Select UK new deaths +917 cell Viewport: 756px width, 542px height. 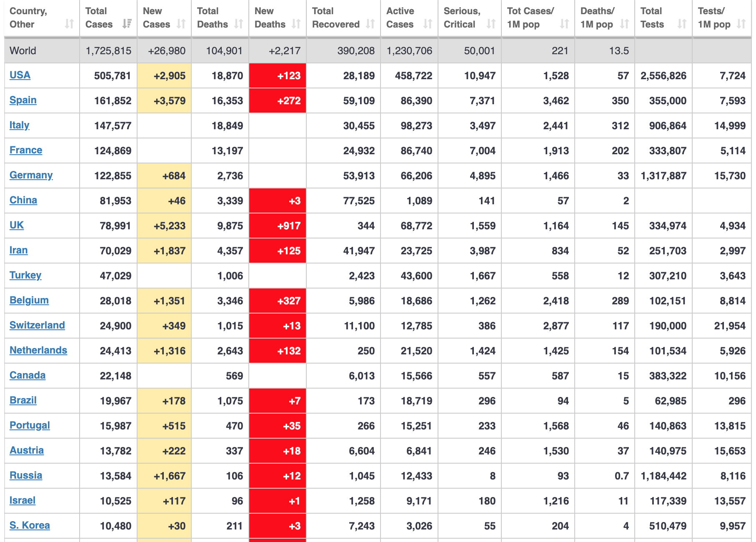278,226
